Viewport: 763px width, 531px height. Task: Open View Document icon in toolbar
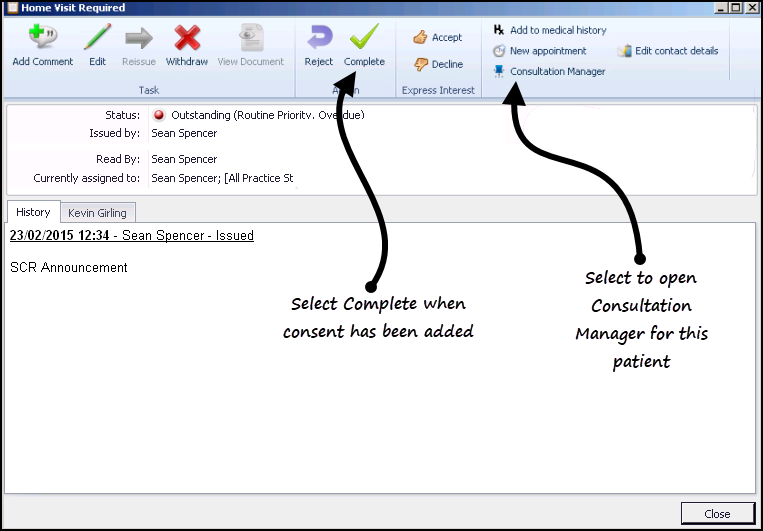[249, 38]
